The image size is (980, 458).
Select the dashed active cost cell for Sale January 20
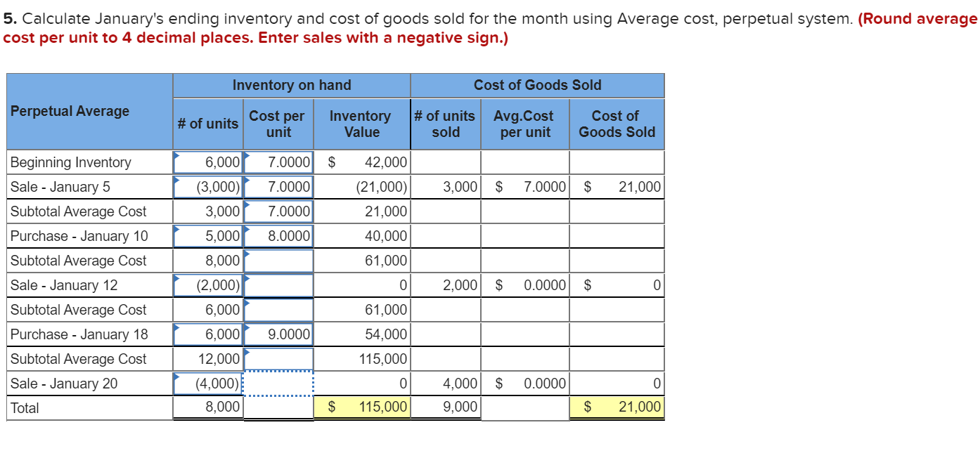coord(280,383)
